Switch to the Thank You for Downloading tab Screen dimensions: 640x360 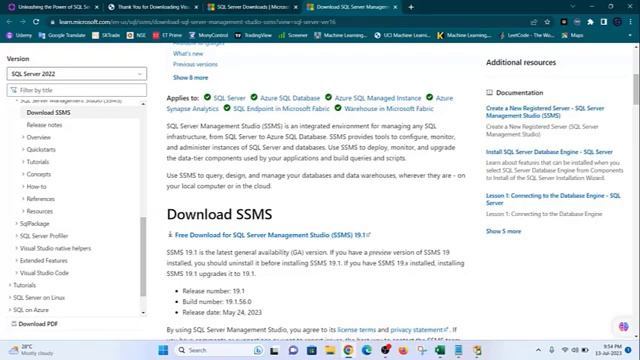[153, 7]
